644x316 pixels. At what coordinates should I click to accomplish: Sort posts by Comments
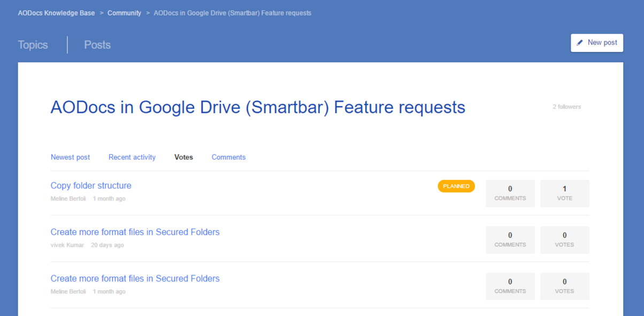[228, 157]
